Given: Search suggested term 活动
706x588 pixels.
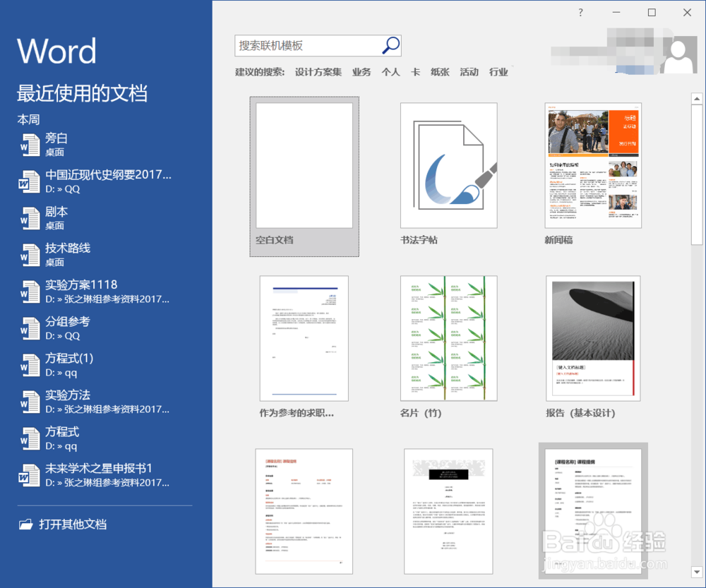Looking at the screenshot, I should tap(469, 72).
